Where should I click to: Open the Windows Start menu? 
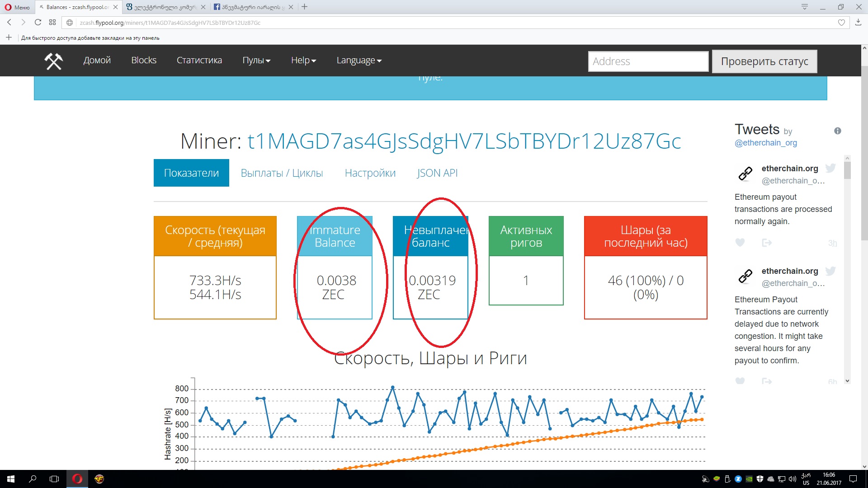[x=11, y=479]
